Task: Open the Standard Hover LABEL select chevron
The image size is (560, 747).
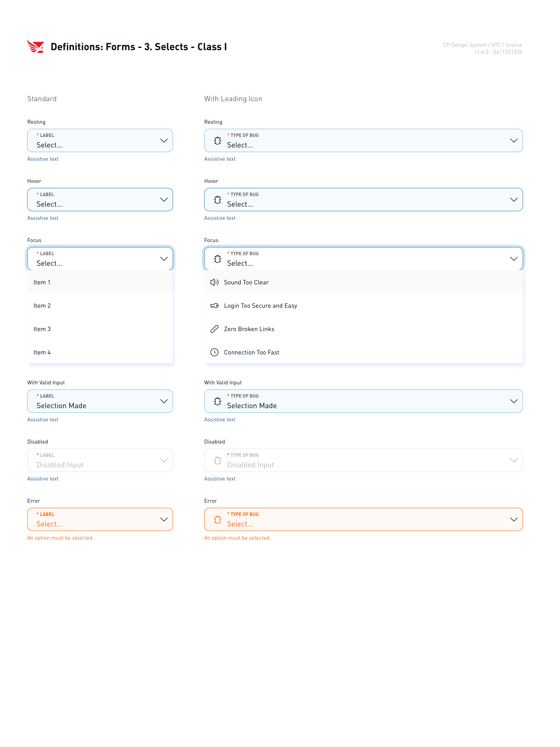Action: coord(164,200)
